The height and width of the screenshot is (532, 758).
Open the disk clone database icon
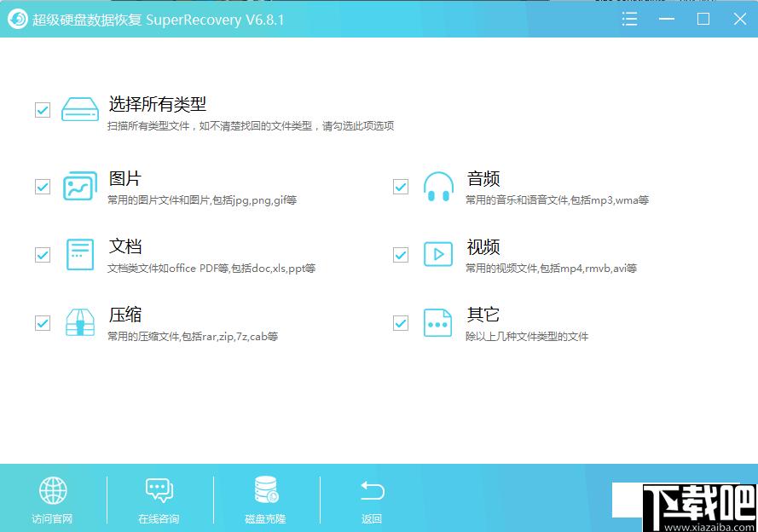pos(266,489)
